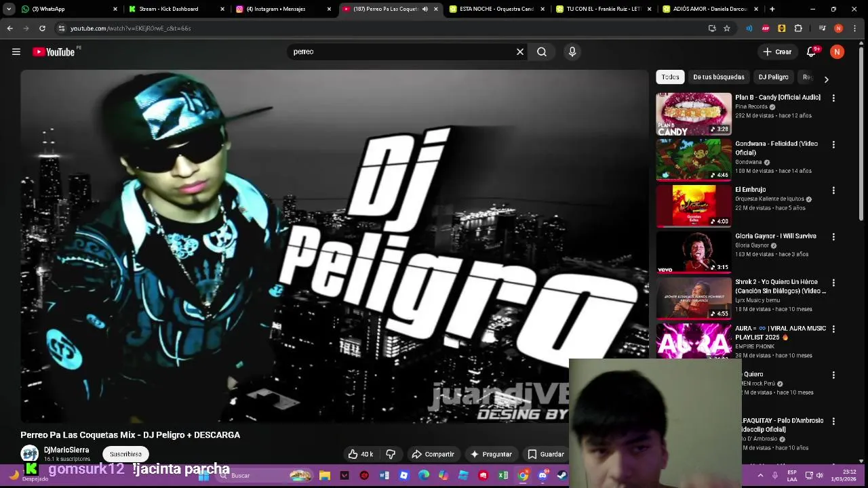868x488 pixels.
Task: Open Windows Start button
Action: point(203,476)
